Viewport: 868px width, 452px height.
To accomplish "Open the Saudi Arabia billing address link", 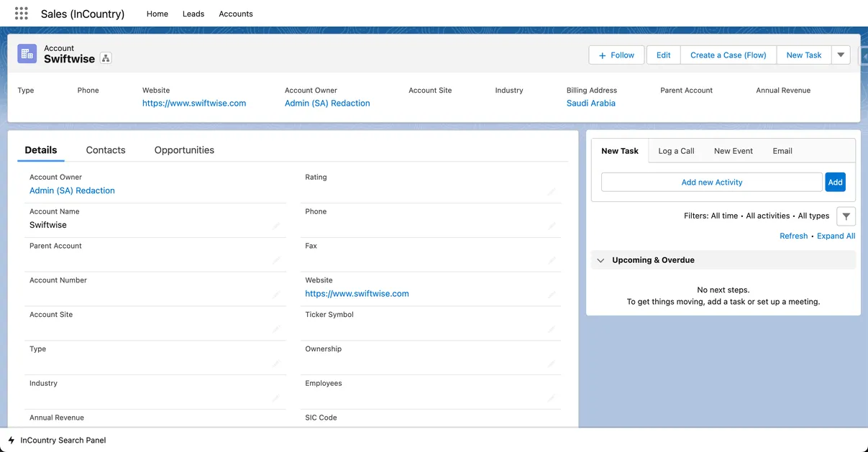I will click(x=590, y=103).
